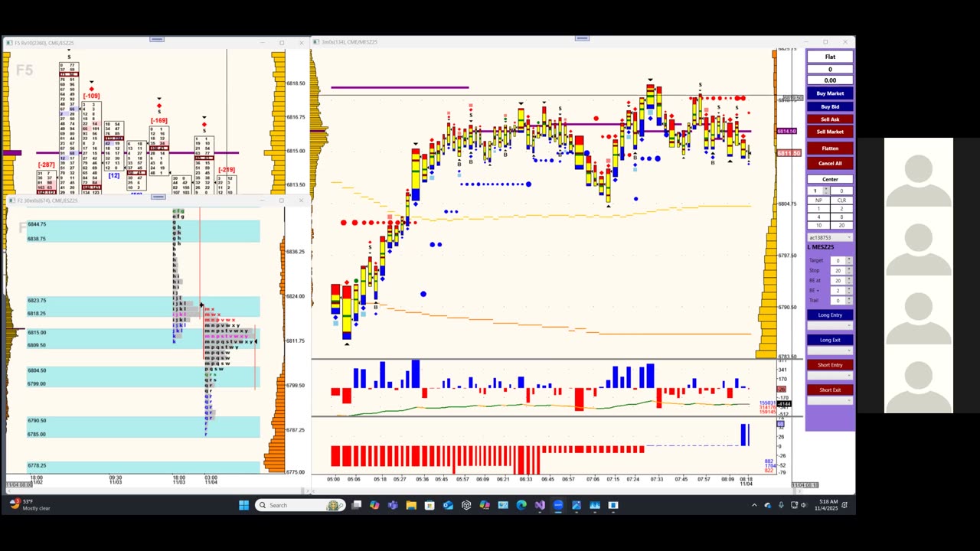Image resolution: width=980 pixels, height=551 pixels.
Task: Click the 6814.50 price marker on main chart
Action: pos(789,132)
